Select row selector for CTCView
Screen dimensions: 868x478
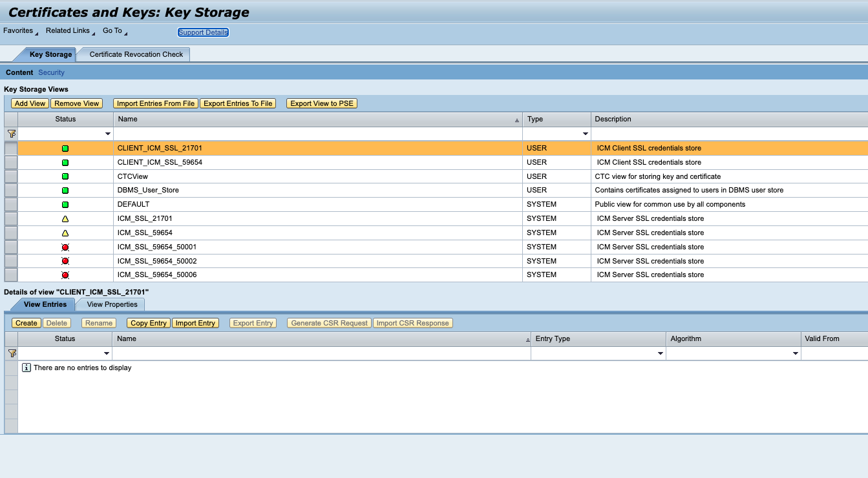coord(11,176)
